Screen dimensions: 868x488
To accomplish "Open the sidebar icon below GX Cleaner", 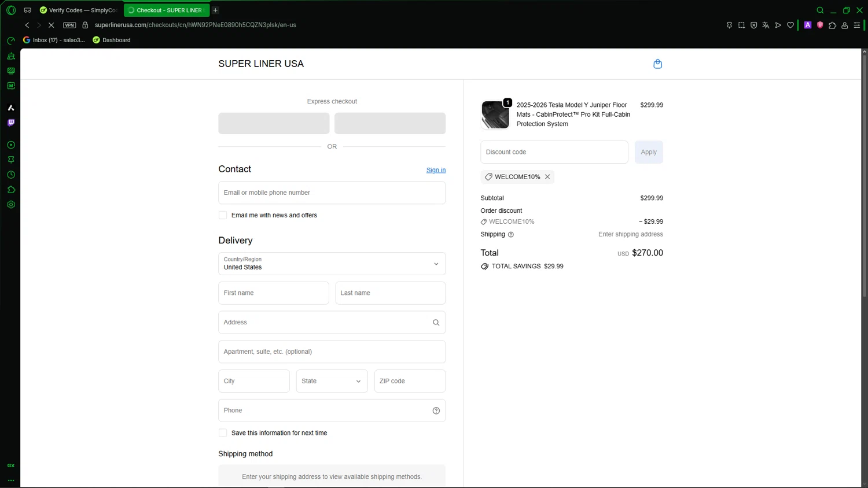I will point(11,71).
